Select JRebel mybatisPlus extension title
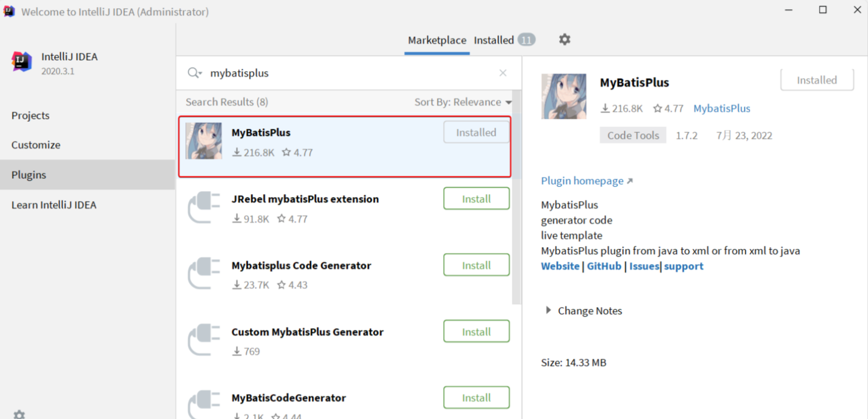This screenshot has width=868, height=419. point(305,199)
